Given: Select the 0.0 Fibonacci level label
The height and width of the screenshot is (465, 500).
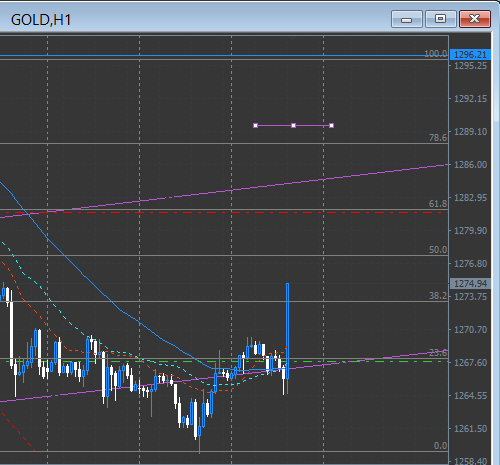Looking at the screenshot, I should [x=440, y=446].
